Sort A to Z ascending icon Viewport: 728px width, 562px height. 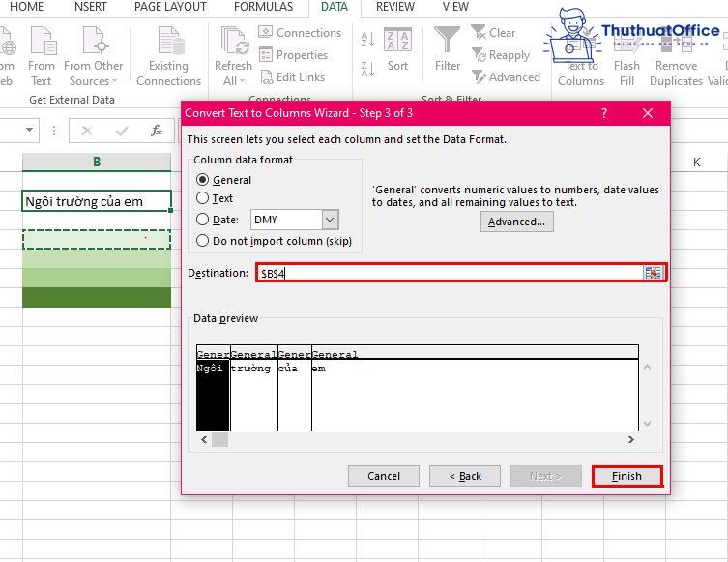[x=367, y=40]
